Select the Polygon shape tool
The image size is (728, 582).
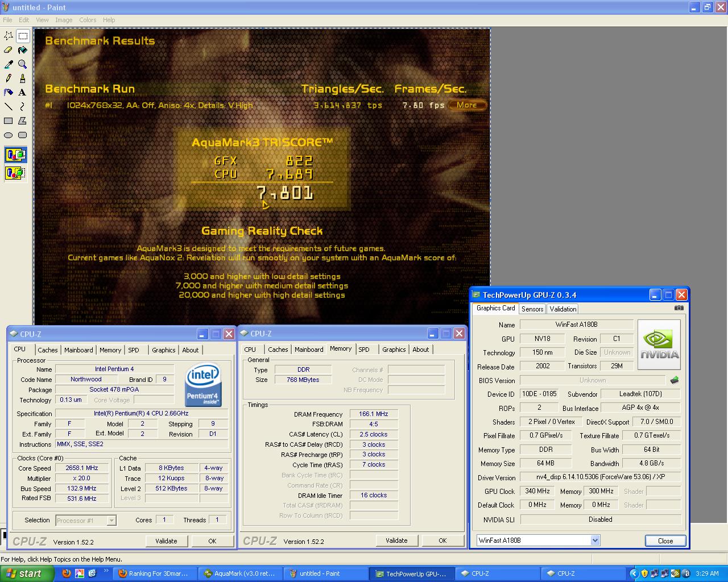[x=23, y=120]
